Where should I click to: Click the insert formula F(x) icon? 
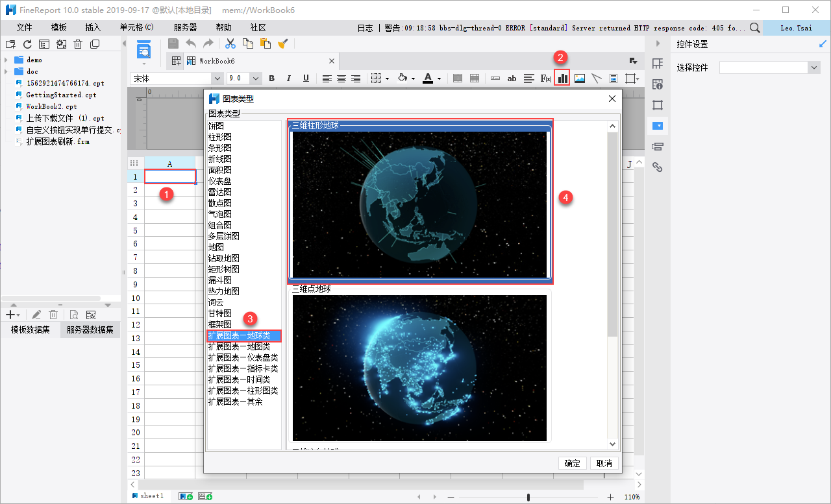click(546, 78)
